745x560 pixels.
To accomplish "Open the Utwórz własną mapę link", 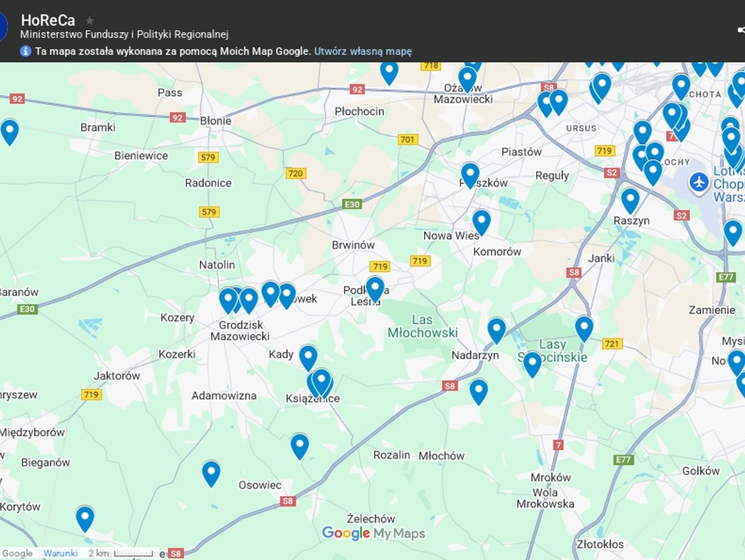I will 363,51.
